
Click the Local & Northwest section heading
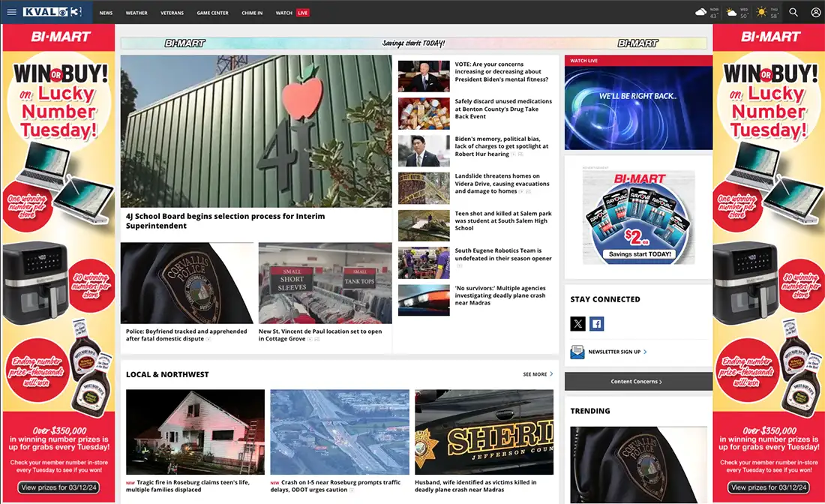pyautogui.click(x=167, y=374)
